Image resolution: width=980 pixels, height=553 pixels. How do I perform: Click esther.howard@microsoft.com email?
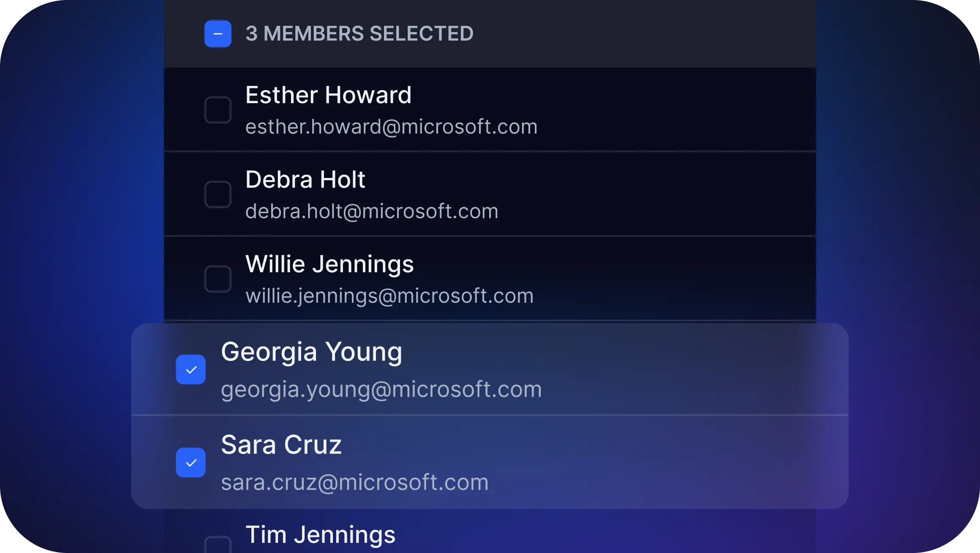click(x=391, y=127)
